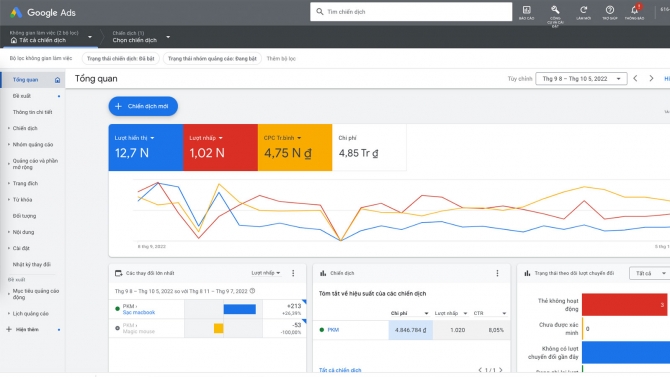Open Lượt nhấp column dropdown in campaign table
The width and height of the screenshot is (670, 377).
pos(465,314)
